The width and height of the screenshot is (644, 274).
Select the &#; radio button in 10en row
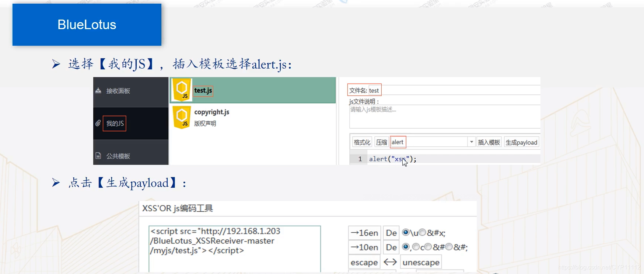[x=449, y=247]
